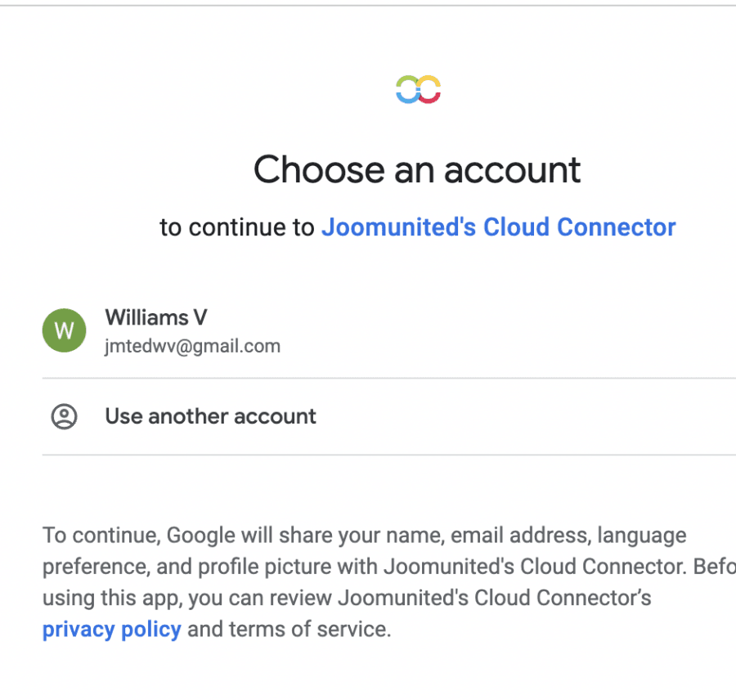Open the privacy policy link
The image size is (736, 700).
[111, 630]
